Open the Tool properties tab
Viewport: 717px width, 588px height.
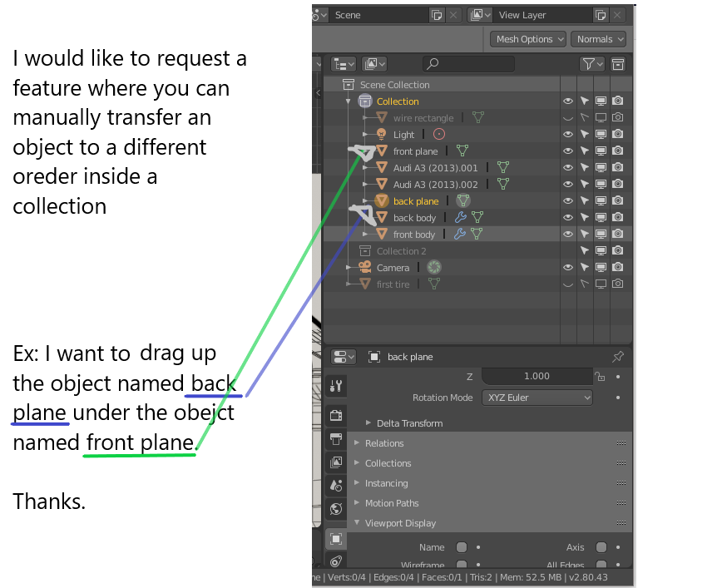coord(336,387)
